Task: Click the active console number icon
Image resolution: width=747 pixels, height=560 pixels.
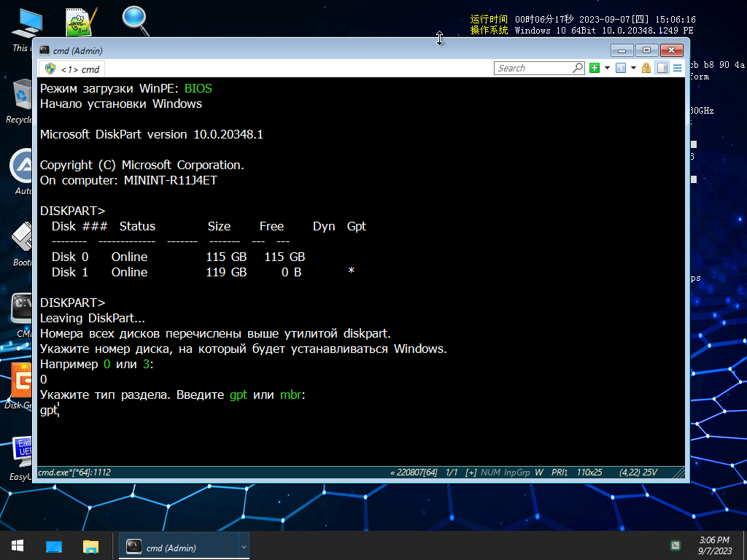Action: tap(620, 68)
